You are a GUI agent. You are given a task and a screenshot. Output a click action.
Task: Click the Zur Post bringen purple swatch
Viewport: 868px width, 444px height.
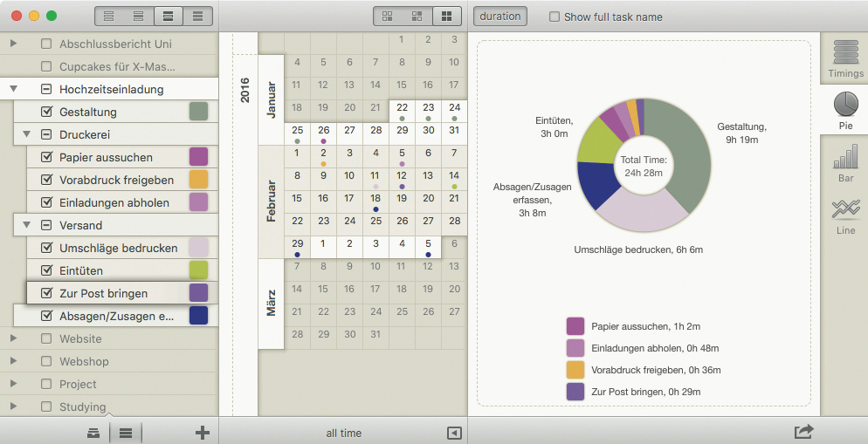(199, 292)
